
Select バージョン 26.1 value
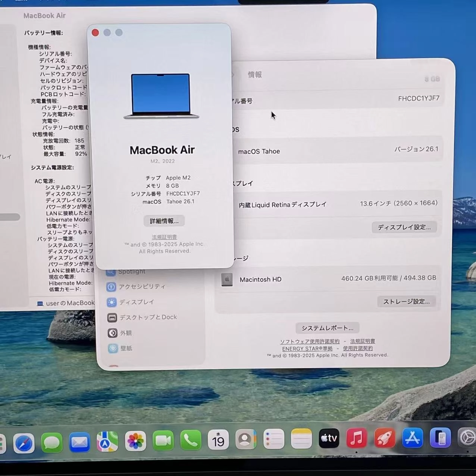click(x=416, y=149)
